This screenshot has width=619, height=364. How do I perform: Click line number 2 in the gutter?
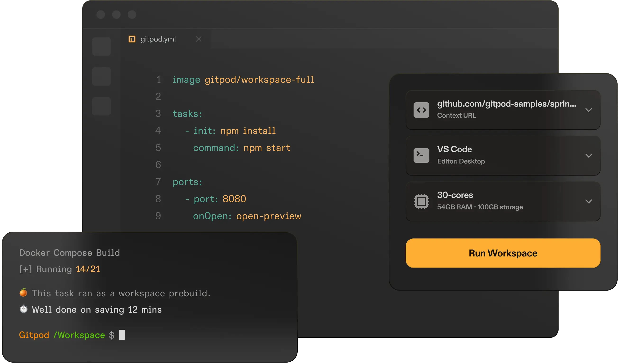point(158,96)
